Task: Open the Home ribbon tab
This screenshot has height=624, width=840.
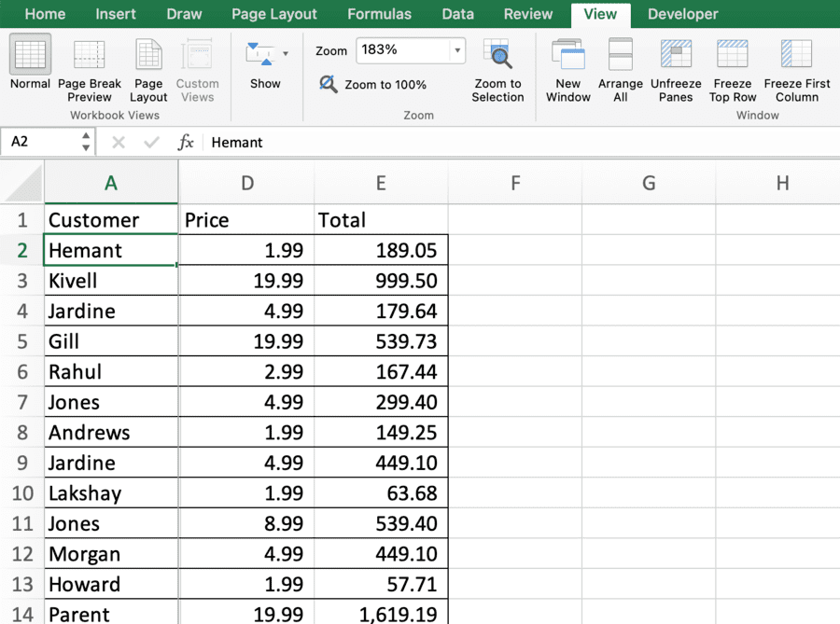Action: pyautogui.click(x=45, y=14)
